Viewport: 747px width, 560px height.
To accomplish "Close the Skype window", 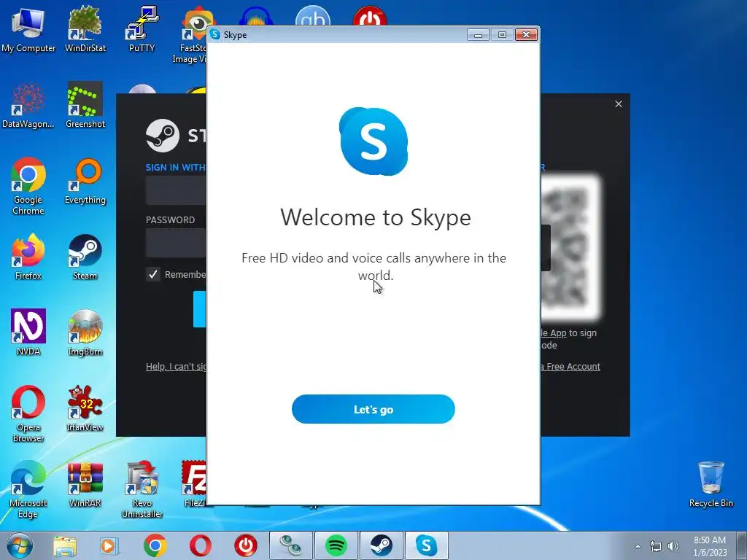I will [526, 35].
